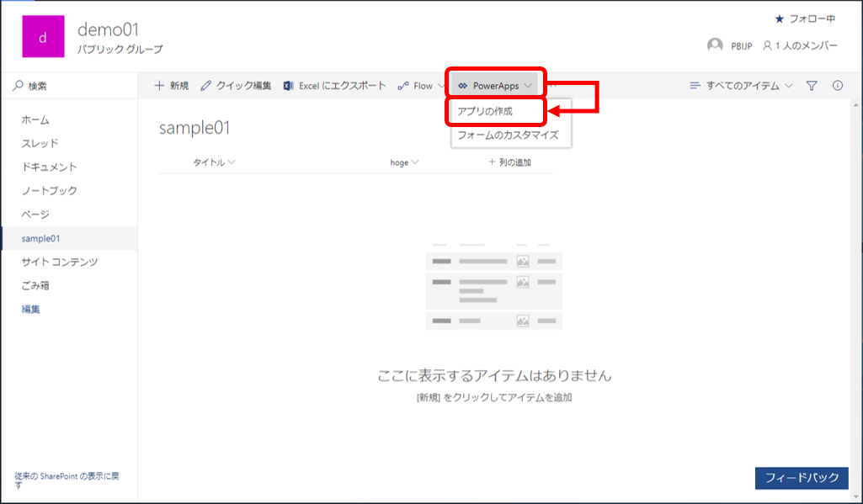Image resolution: width=863 pixels, height=504 pixels.
Task: Select the PowerApps icon in the toolbar
Action: (x=462, y=84)
